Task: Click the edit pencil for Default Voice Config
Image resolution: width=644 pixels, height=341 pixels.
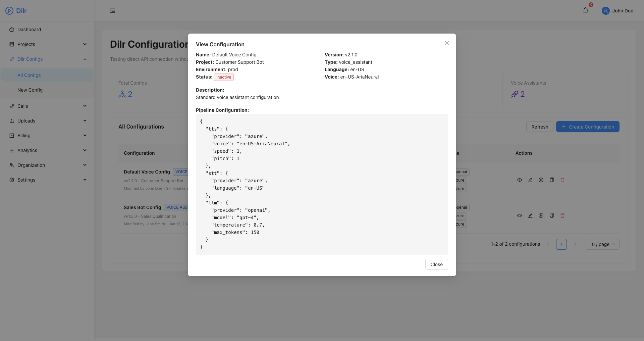Action: [x=530, y=180]
